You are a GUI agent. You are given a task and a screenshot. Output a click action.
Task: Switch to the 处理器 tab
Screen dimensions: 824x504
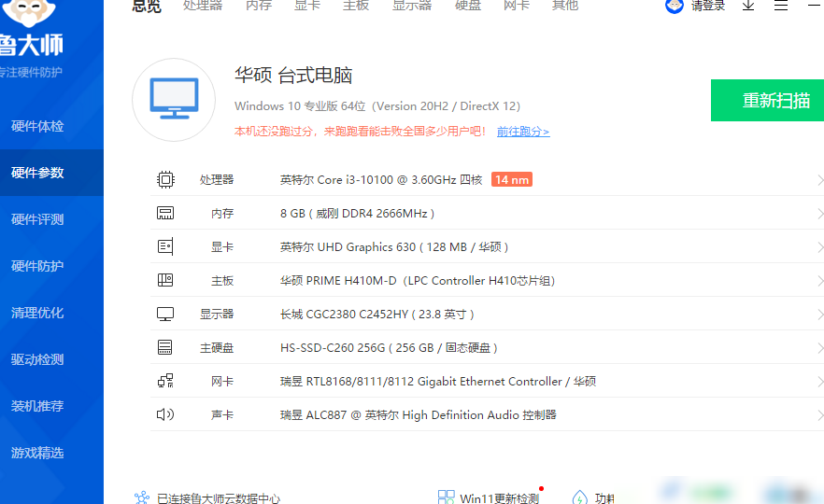pyautogui.click(x=203, y=6)
